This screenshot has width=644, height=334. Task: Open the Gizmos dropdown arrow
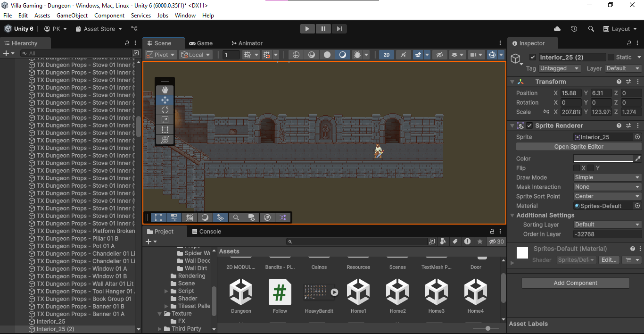tap(501, 55)
